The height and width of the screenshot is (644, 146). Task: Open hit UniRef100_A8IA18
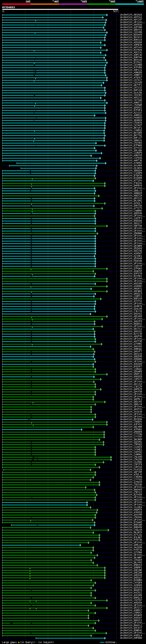(x=131, y=15)
